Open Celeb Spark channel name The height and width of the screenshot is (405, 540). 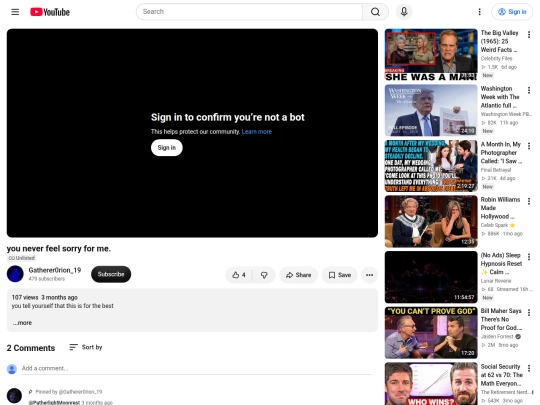point(495,225)
